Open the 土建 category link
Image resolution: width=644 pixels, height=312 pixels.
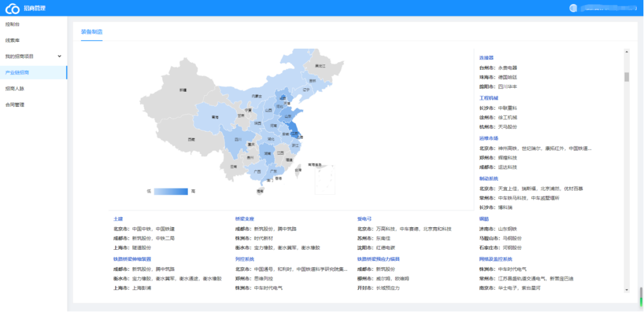[x=118, y=219]
